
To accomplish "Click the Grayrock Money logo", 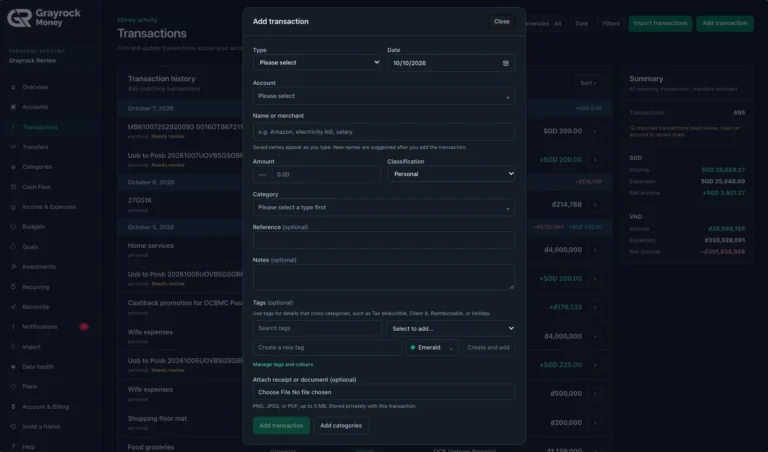I will coord(44,18).
